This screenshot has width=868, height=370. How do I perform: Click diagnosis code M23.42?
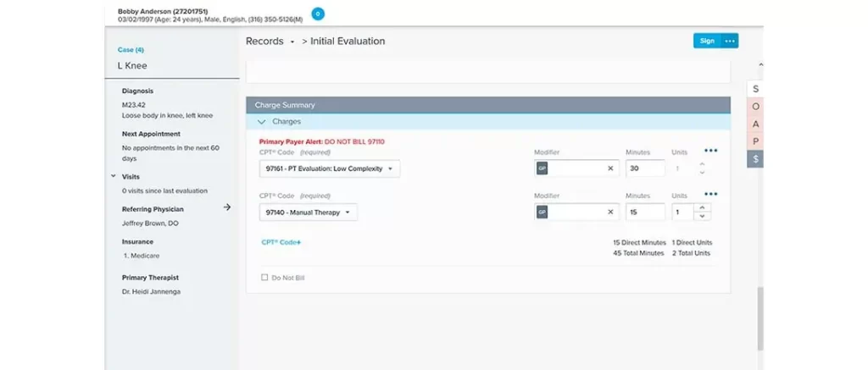click(x=134, y=104)
